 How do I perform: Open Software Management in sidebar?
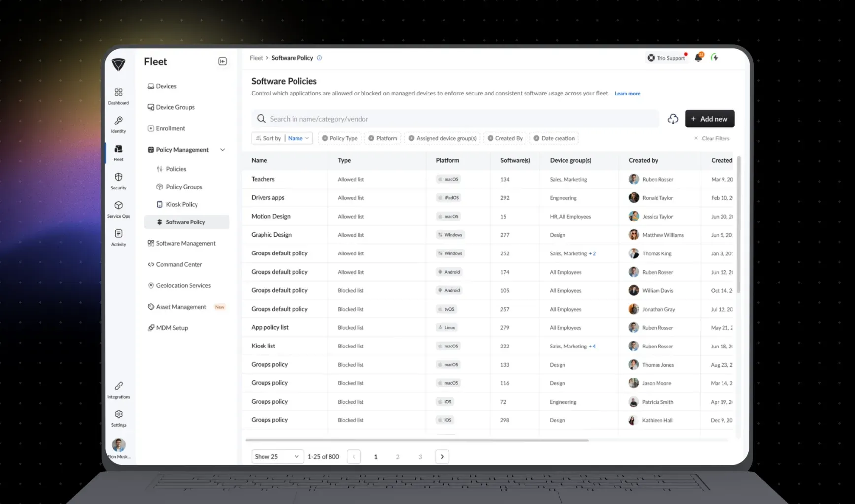pyautogui.click(x=181, y=243)
